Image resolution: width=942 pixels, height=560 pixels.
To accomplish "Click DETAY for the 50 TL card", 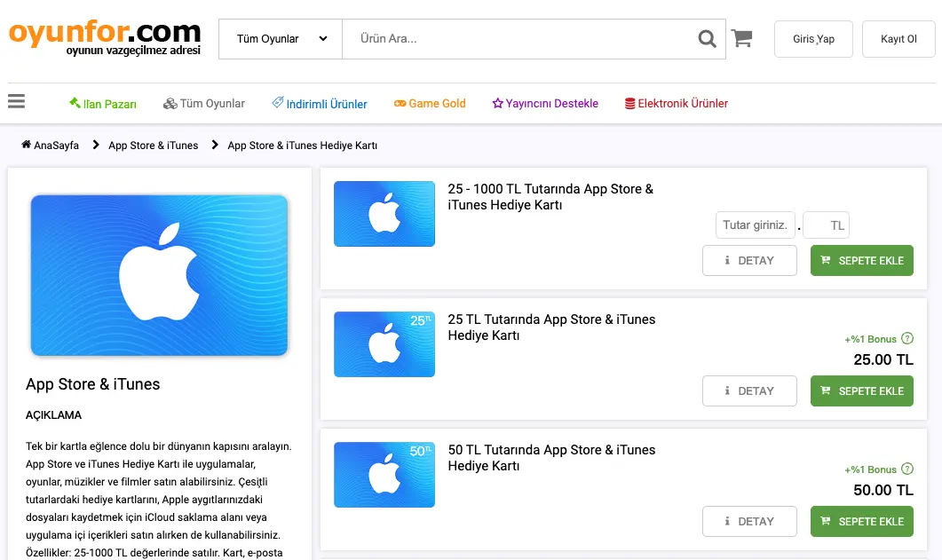I will pyautogui.click(x=749, y=522).
